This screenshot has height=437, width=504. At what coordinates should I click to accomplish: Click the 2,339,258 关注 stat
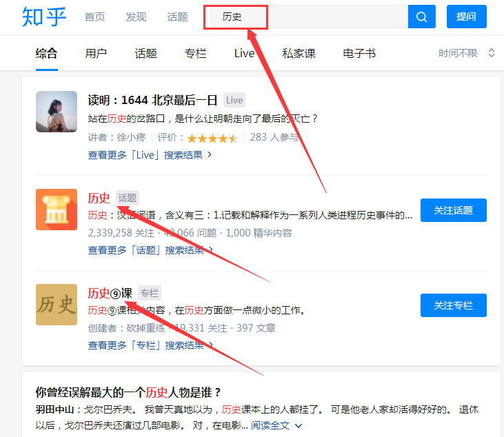pyautogui.click(x=121, y=233)
